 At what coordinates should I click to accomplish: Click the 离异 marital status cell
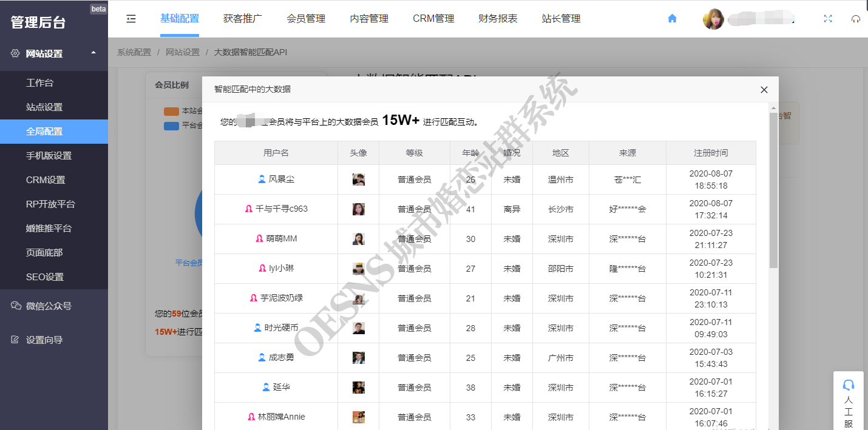(x=512, y=209)
